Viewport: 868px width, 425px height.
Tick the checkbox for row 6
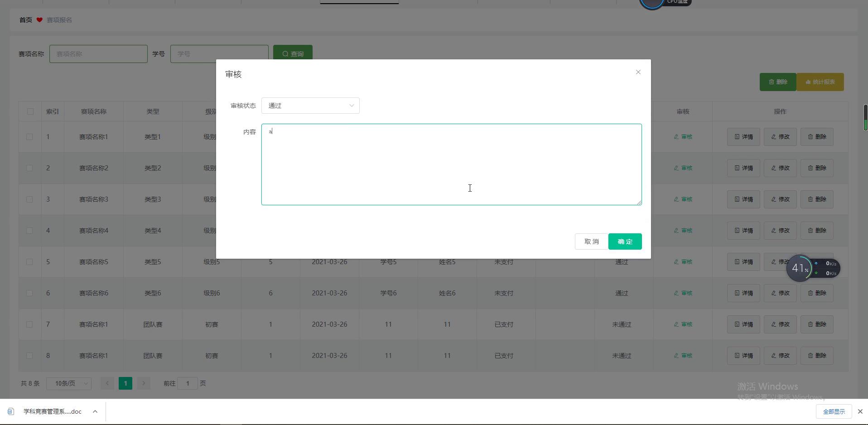[x=29, y=293]
